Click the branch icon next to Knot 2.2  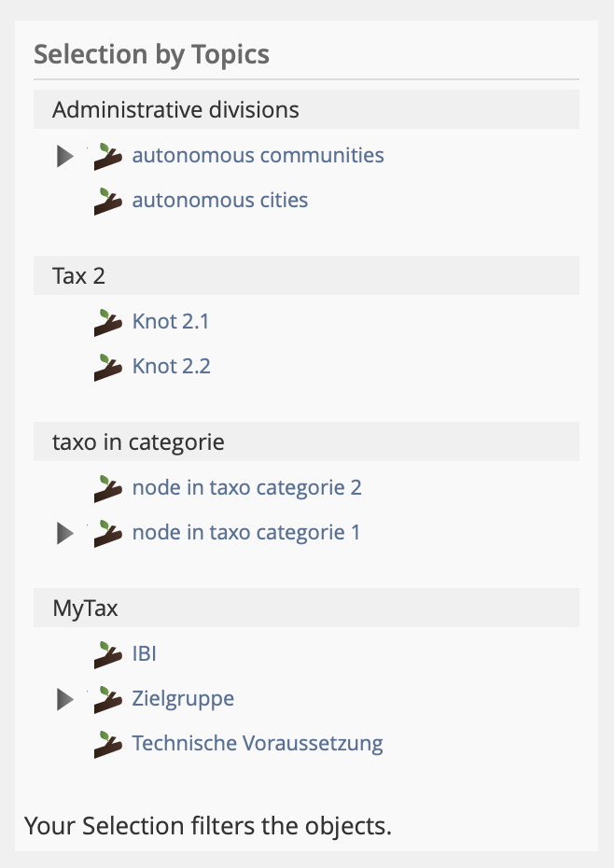click(108, 368)
